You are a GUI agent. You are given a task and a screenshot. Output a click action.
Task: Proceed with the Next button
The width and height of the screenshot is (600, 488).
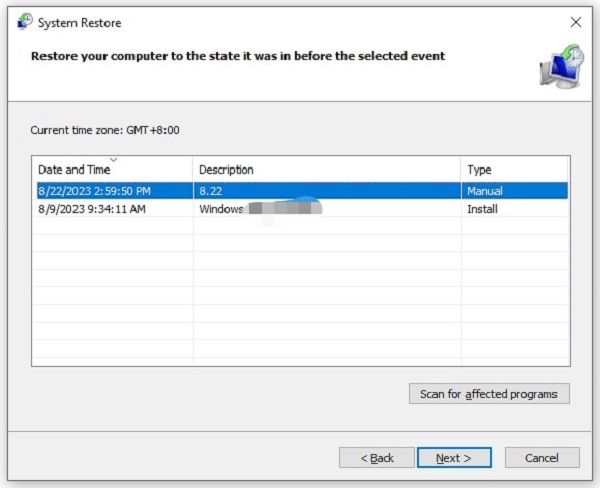[454, 458]
